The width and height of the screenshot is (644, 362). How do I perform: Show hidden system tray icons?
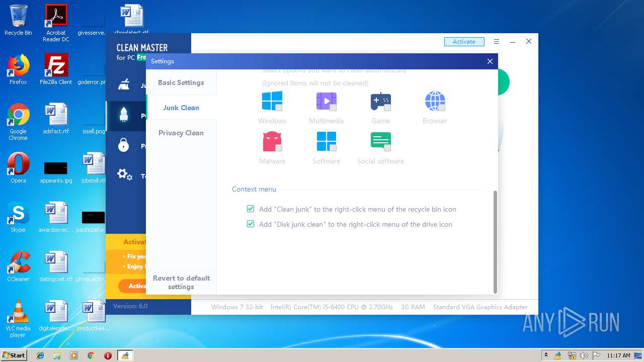(546, 355)
